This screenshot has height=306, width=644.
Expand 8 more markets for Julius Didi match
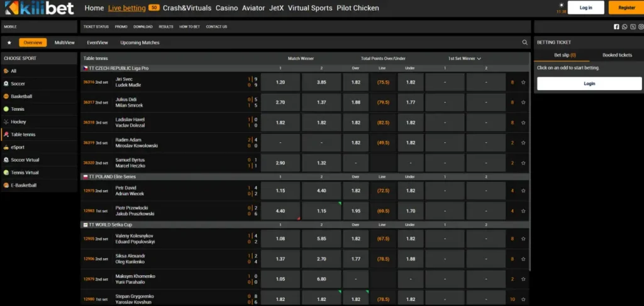point(512,103)
